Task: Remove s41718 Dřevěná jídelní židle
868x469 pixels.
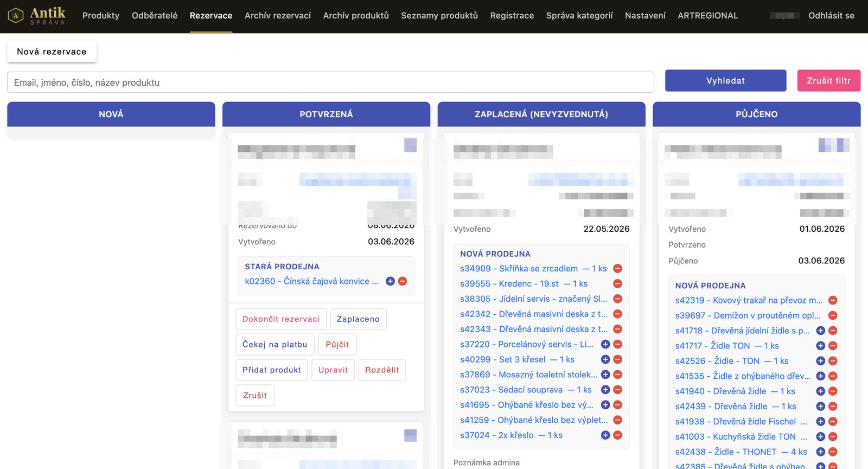Action: (833, 331)
